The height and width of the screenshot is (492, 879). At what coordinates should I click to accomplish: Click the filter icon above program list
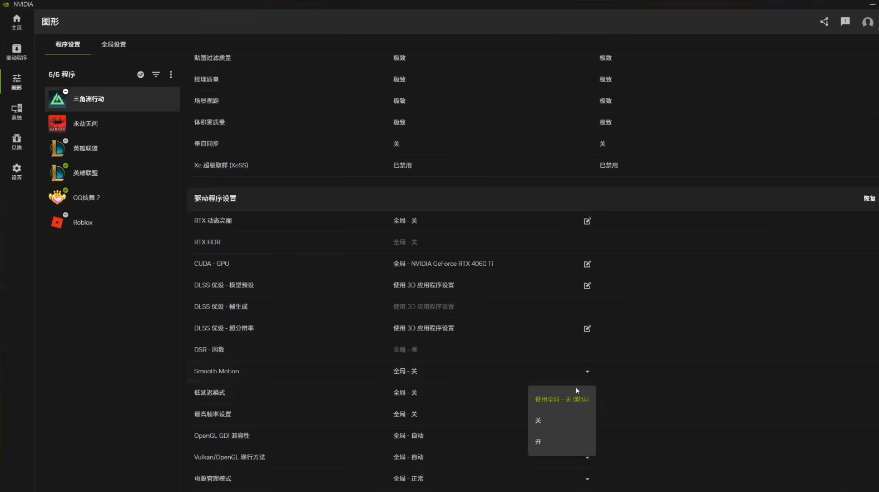tap(156, 75)
